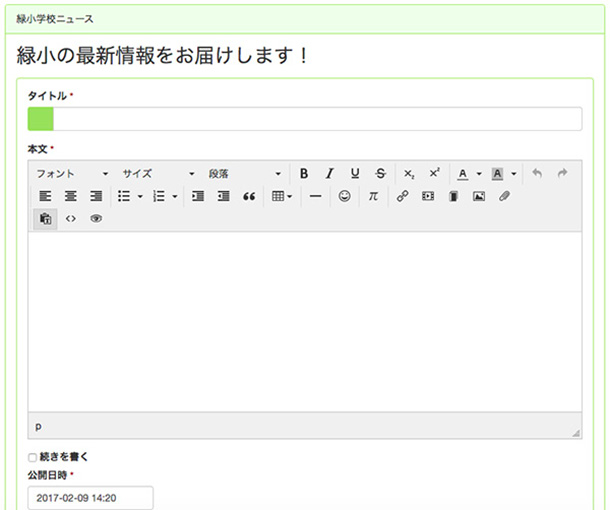Insert an image into the body

(479, 196)
